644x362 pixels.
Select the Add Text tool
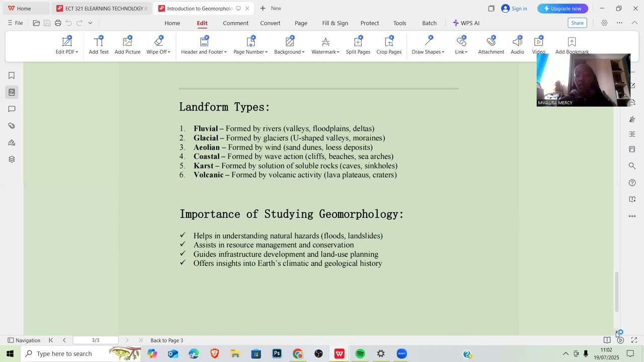click(x=99, y=45)
